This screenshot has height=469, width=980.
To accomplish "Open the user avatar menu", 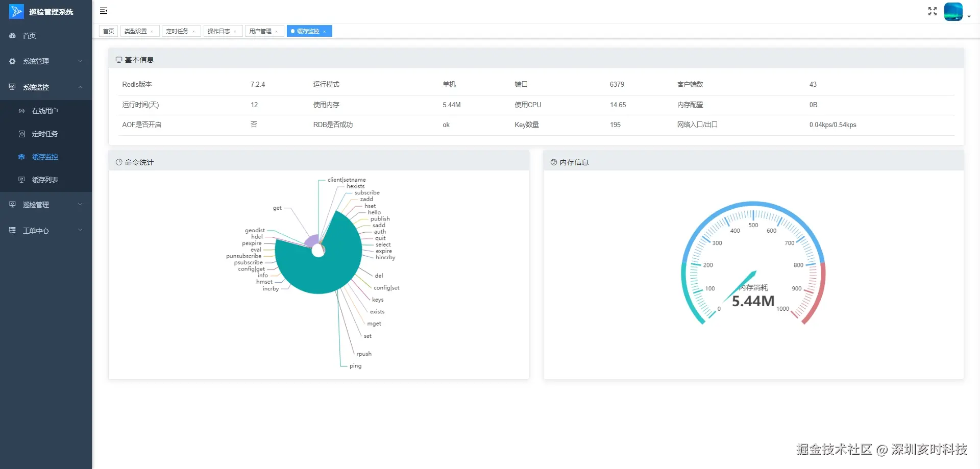I will [953, 11].
